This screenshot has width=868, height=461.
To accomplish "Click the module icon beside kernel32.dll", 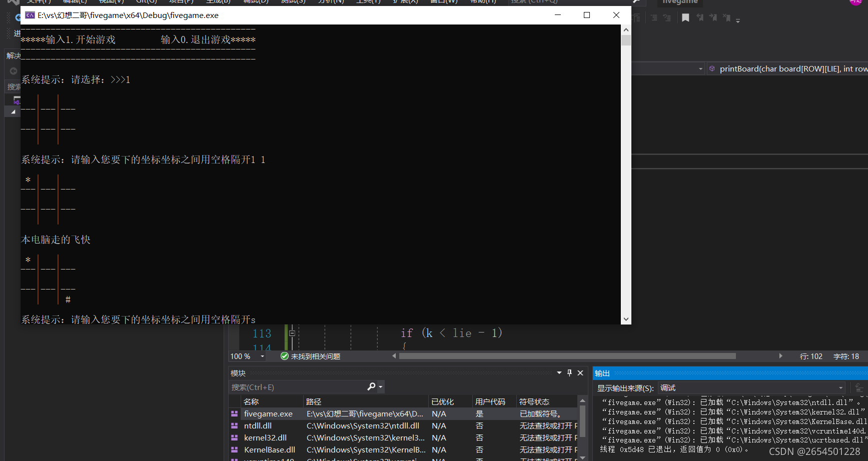I will point(234,437).
